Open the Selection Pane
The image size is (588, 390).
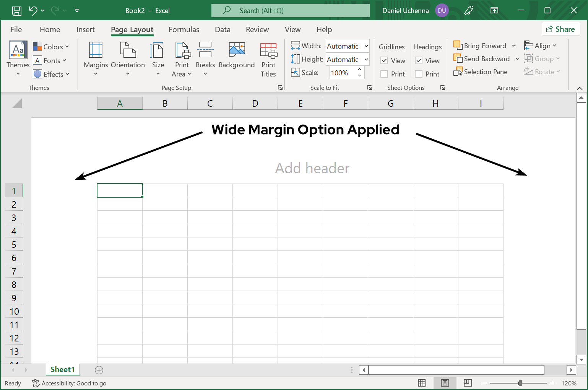pyautogui.click(x=481, y=72)
